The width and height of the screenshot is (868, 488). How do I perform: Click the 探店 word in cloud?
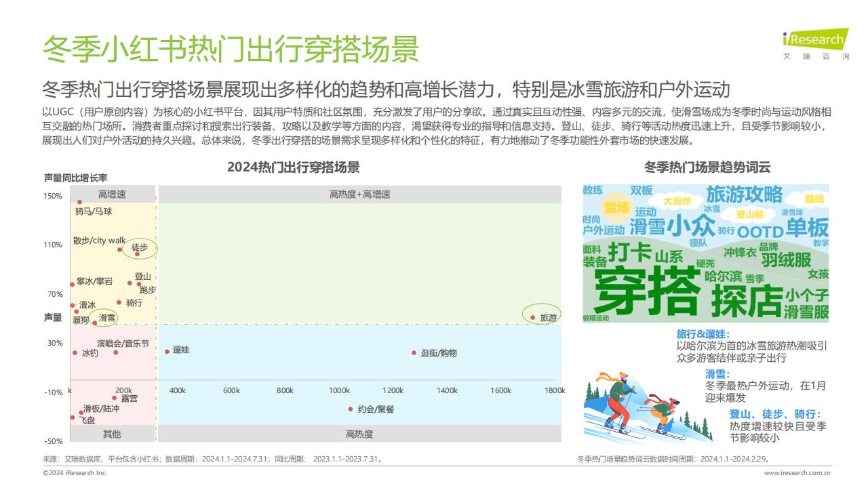tap(747, 301)
